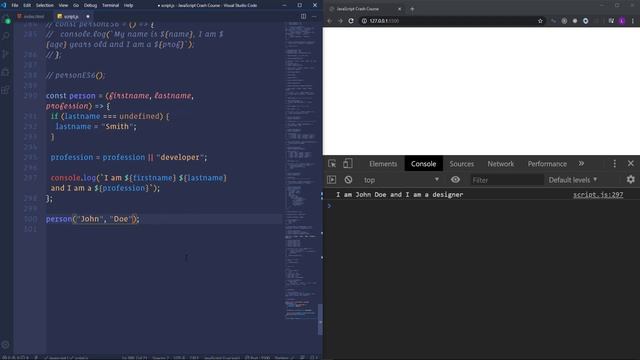
Task: Go forward in the browser
Action: (340, 21)
